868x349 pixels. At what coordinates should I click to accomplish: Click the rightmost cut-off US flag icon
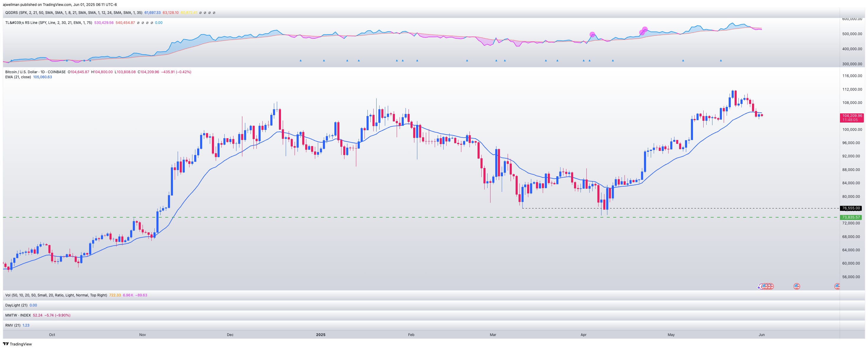[837, 286]
